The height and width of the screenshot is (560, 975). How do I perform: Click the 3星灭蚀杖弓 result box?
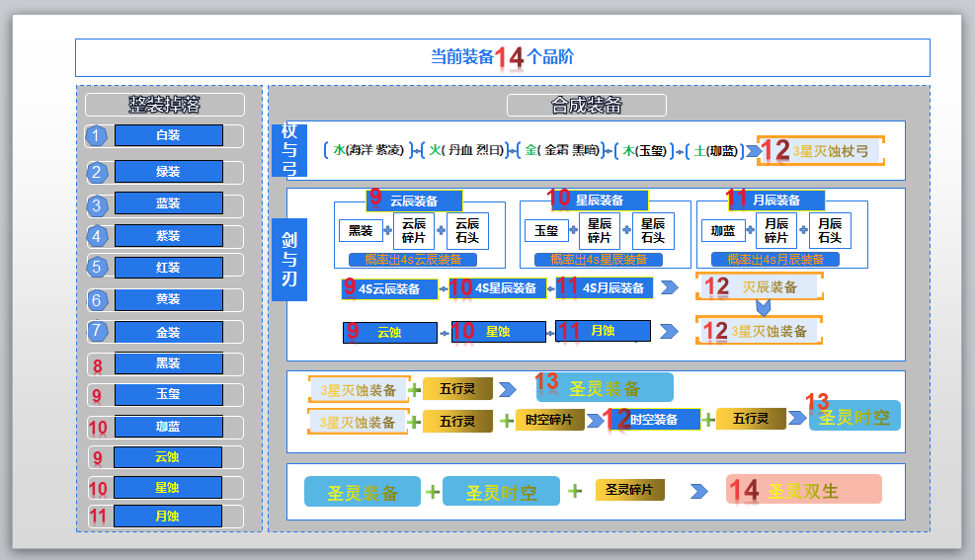(820, 151)
